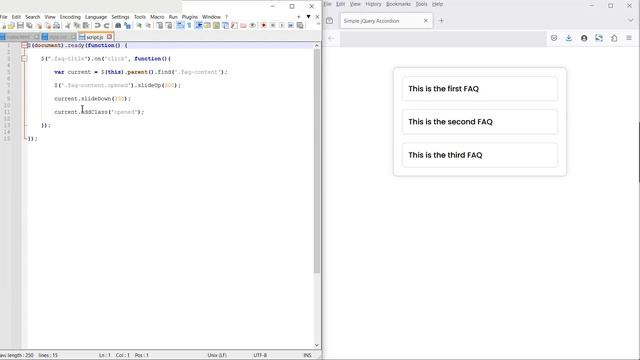Zoom in the editor with toolbar icon
The width and height of the screenshot is (640, 360).
click(139, 25)
